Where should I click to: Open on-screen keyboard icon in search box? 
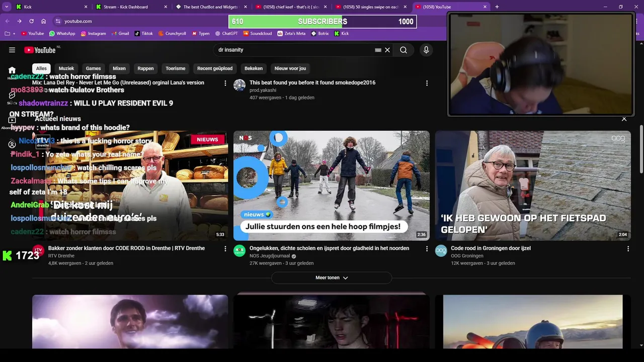378,50
